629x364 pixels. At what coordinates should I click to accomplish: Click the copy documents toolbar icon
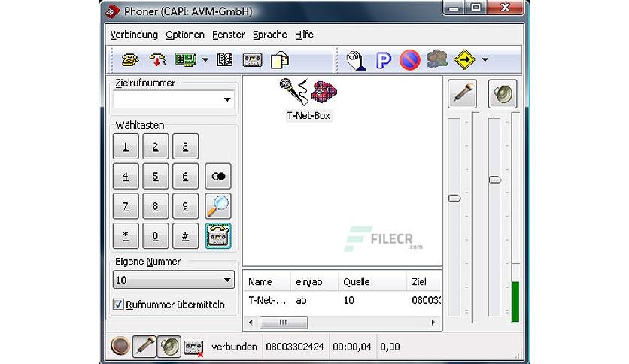[x=280, y=60]
